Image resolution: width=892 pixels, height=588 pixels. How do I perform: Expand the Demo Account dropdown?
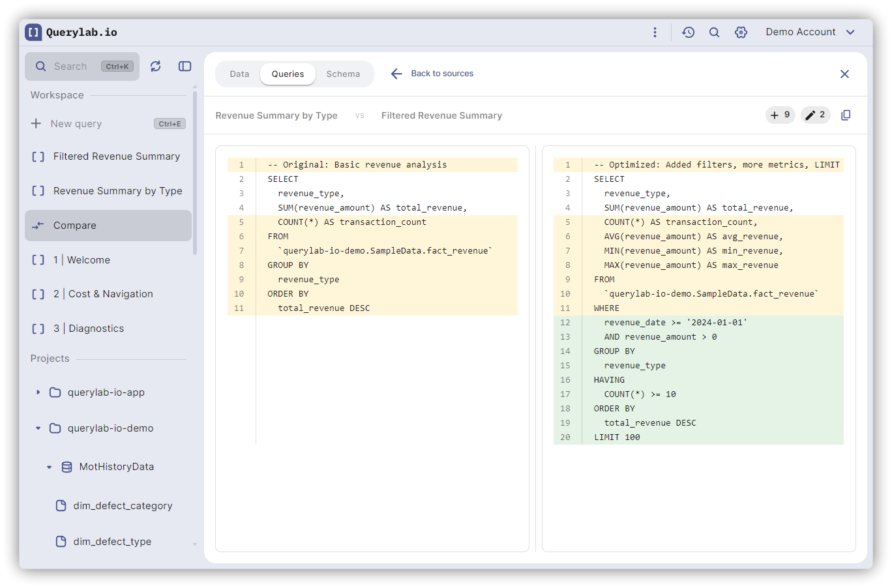(x=810, y=31)
